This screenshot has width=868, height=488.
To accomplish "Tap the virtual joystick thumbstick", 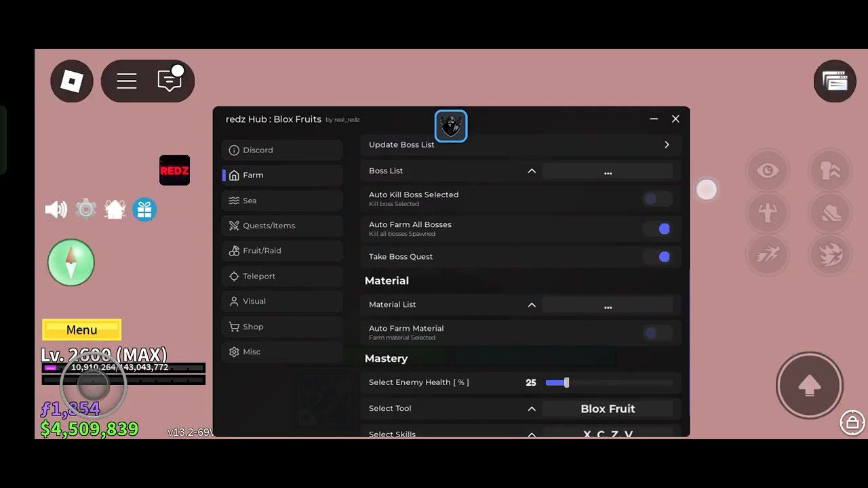I will pos(93,385).
